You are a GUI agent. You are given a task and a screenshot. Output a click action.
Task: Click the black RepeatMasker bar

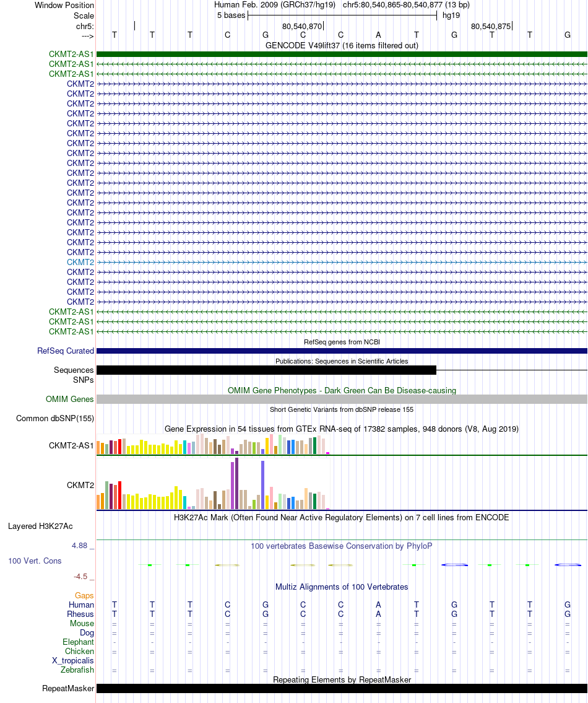click(x=342, y=689)
